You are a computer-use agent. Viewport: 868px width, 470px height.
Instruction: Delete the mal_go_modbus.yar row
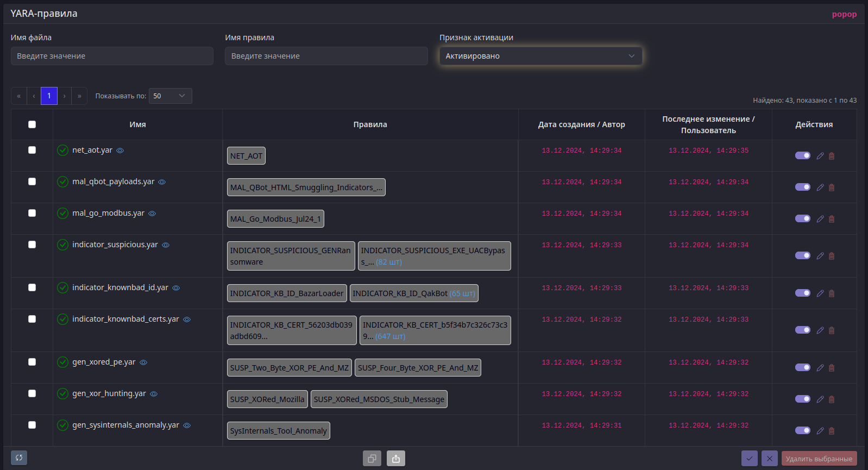(832, 219)
